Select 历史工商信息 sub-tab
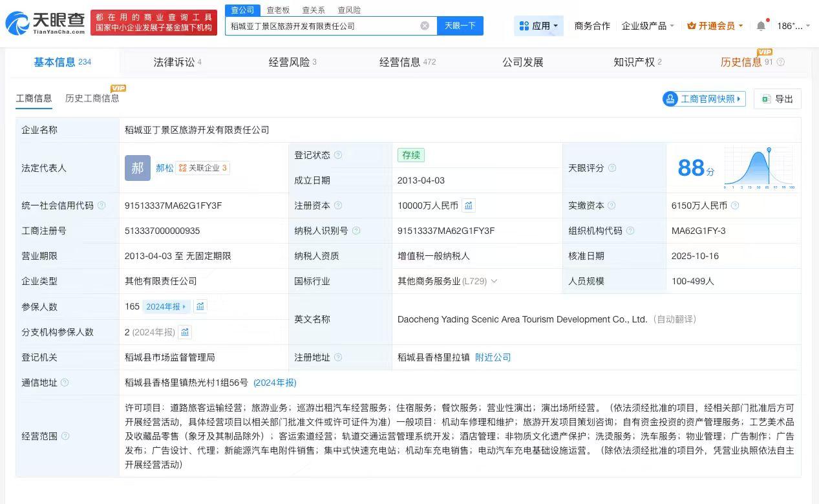This screenshot has height=504, width=819. click(x=92, y=98)
